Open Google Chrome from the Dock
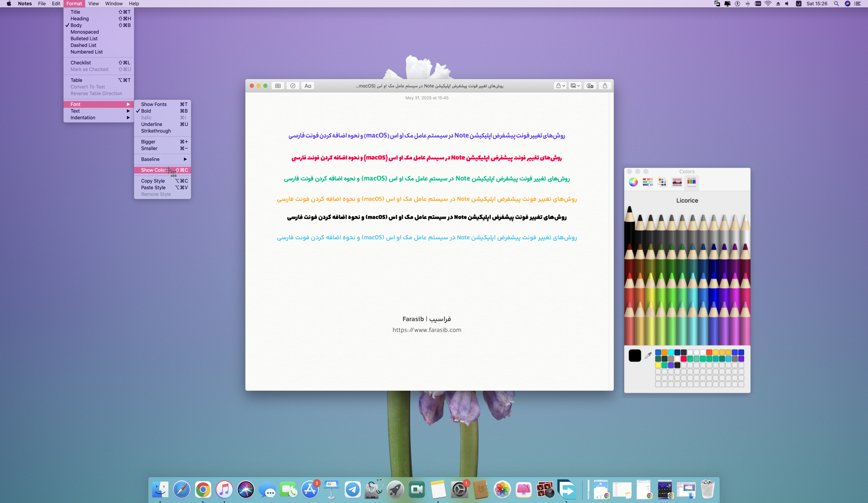Viewport: 868px width, 503px height. [203, 490]
